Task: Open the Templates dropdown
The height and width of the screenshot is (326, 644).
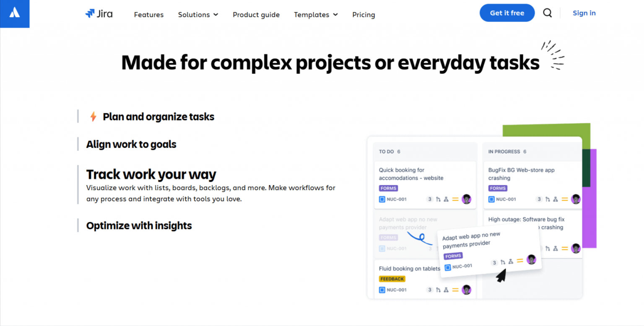Action: click(x=316, y=15)
